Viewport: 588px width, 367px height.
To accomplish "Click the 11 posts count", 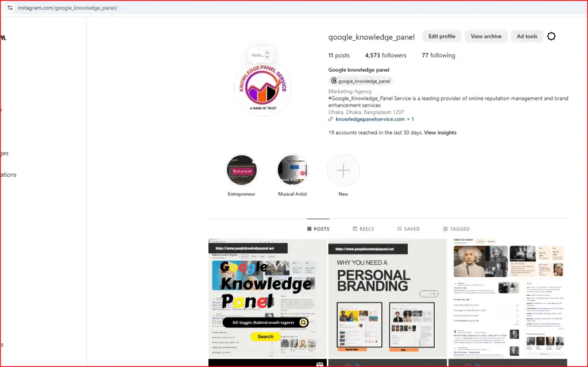I will tap(339, 55).
